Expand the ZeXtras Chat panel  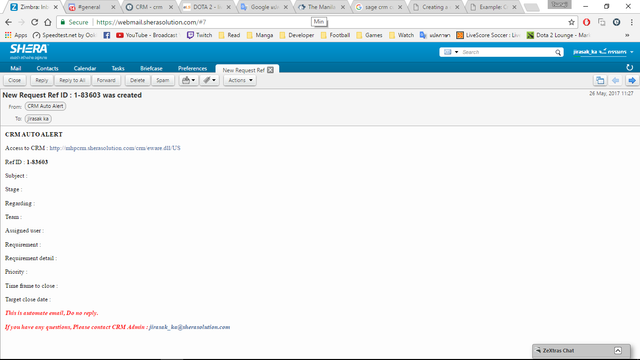(618, 351)
